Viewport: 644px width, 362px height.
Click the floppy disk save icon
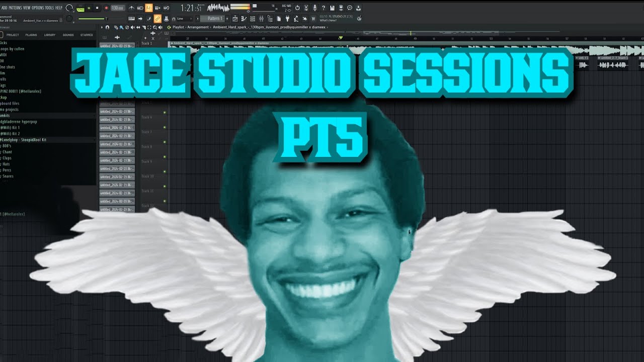coord(332,8)
